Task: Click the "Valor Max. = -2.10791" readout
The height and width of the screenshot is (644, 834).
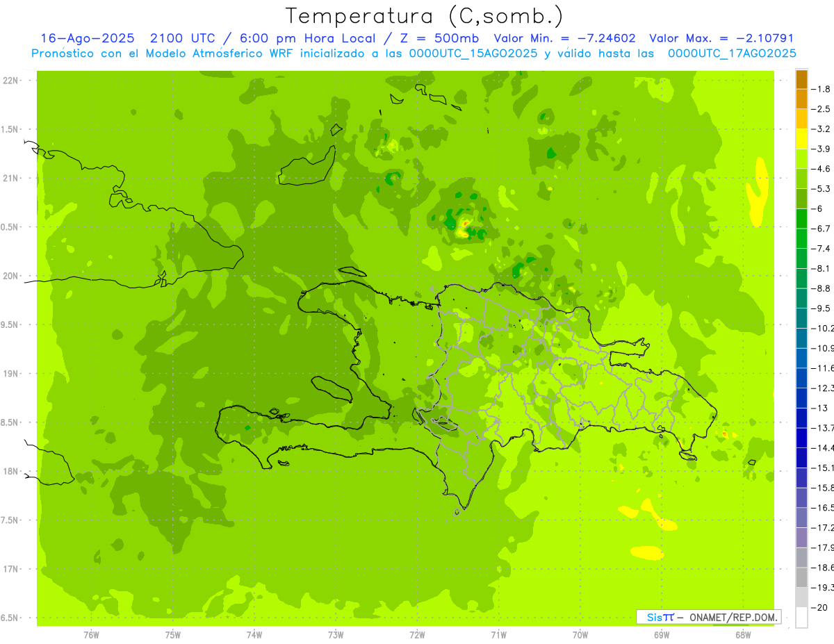Action: (x=721, y=39)
